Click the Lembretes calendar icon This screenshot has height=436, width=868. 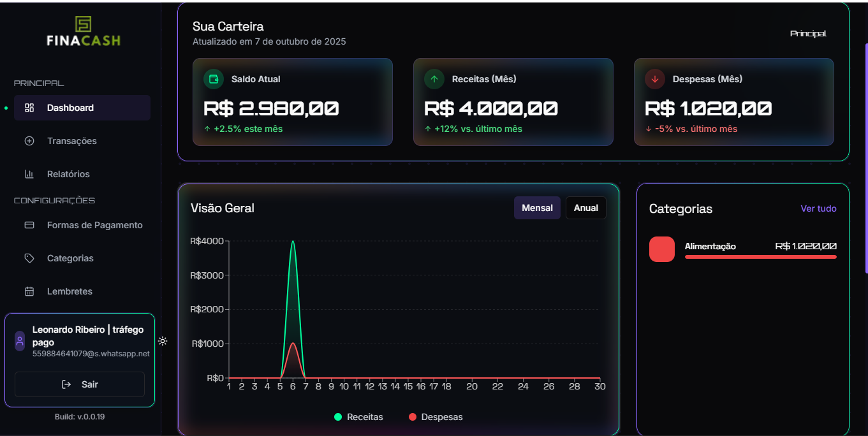coord(29,291)
